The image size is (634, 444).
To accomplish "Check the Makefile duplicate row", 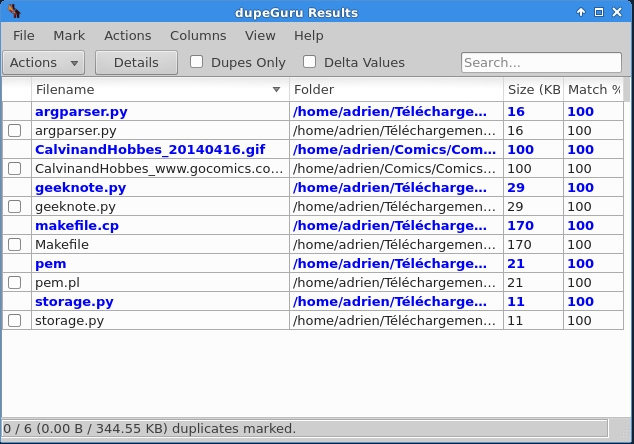I will point(15,244).
